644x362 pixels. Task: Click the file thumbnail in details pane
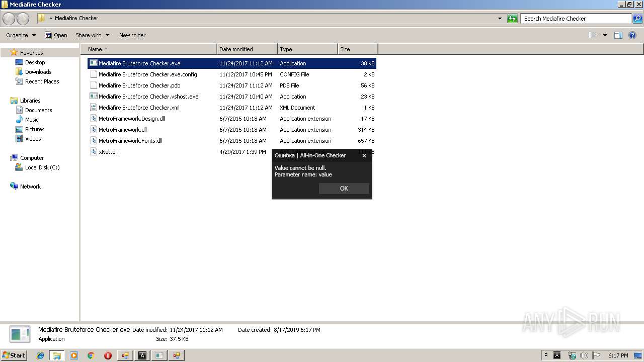(x=20, y=334)
